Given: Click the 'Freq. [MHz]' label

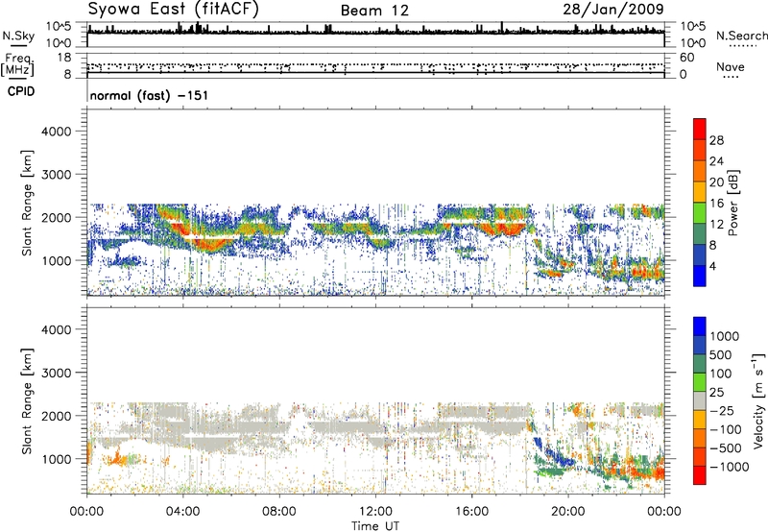Looking at the screenshot, I should click(x=18, y=65).
